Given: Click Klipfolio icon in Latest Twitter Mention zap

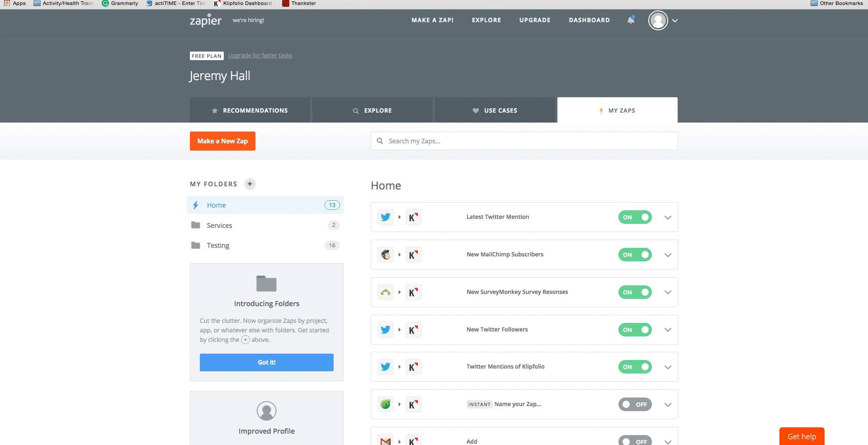Looking at the screenshot, I should tap(413, 217).
